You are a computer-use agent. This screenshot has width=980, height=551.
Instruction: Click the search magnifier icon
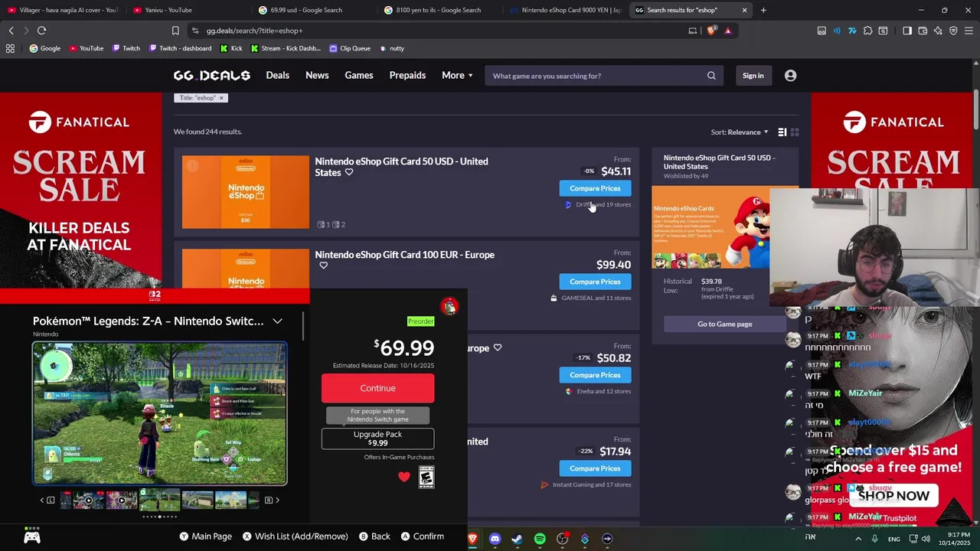(x=711, y=76)
